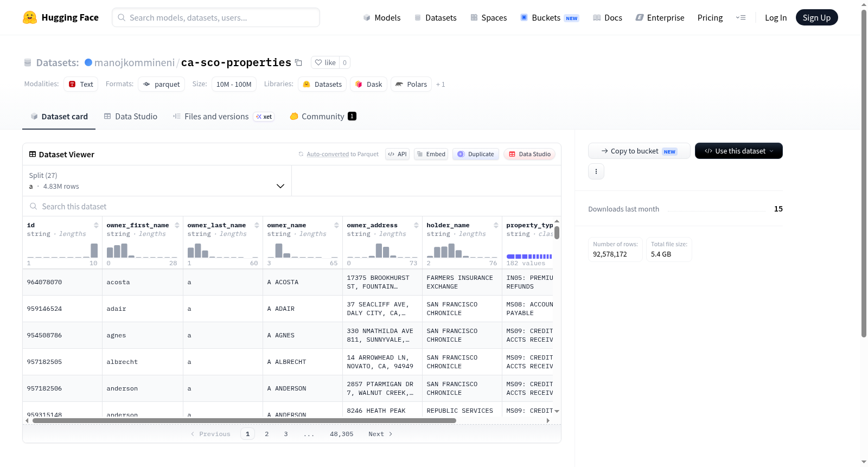Open the navigation overflow menu icon
The image size is (868, 467).
coord(741,17)
